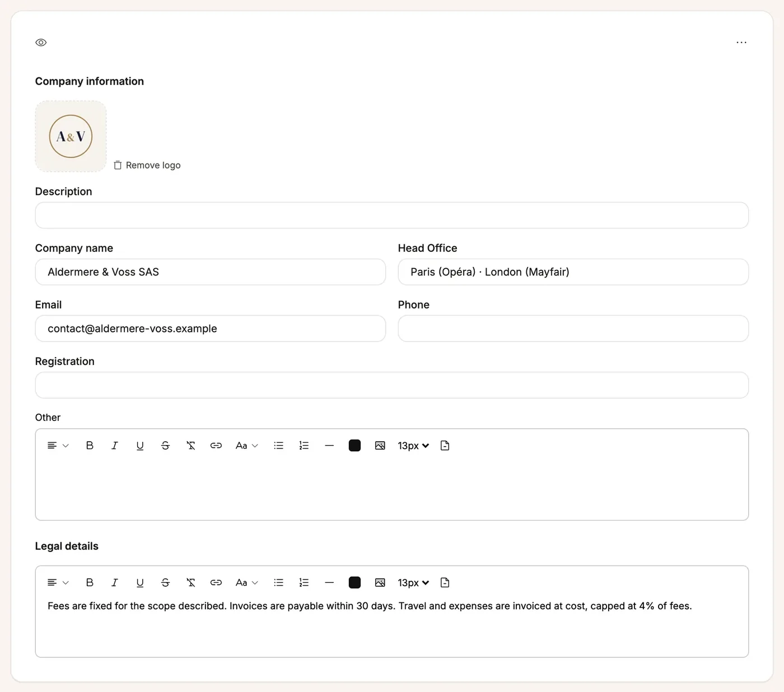Insert horizontal rule in Legal details editor
784x692 pixels.
[329, 583]
